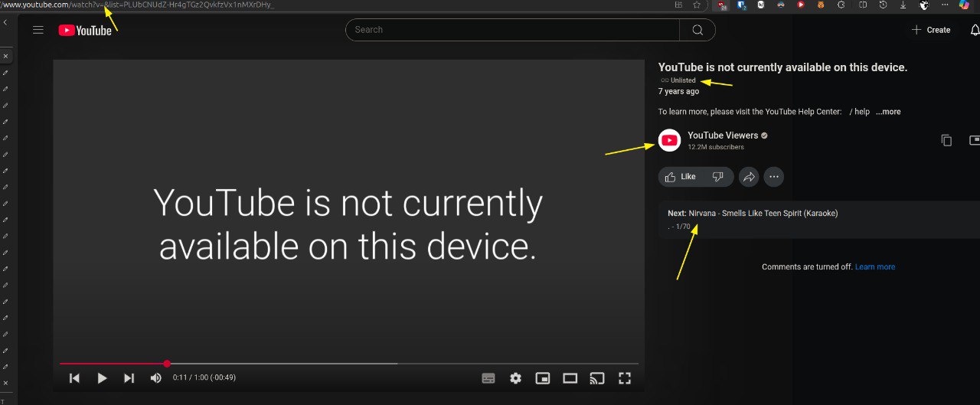This screenshot has height=405, width=980.
Task: Click the red video progress bar scrubber
Action: [x=167, y=364]
